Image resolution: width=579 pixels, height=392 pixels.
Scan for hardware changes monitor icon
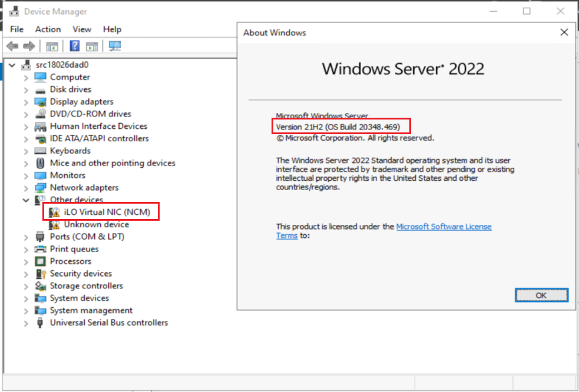point(115,46)
